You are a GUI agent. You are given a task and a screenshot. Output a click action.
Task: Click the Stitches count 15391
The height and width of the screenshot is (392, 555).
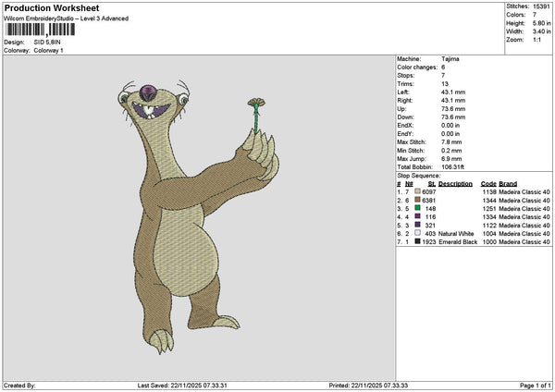541,6
